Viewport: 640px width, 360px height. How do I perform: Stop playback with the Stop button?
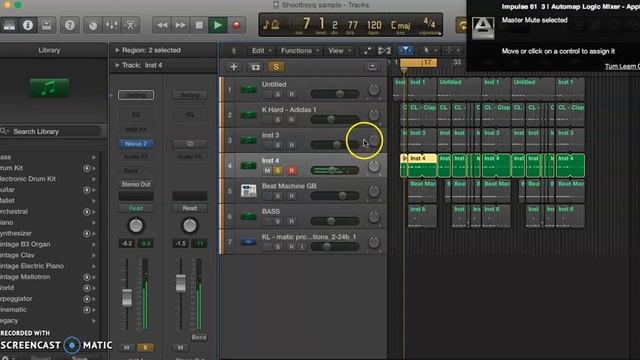pos(199,25)
